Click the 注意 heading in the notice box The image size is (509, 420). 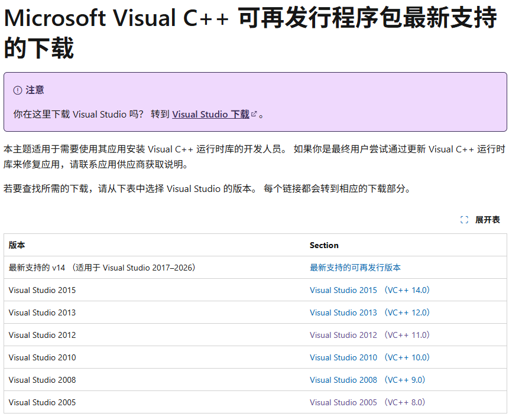(35, 90)
